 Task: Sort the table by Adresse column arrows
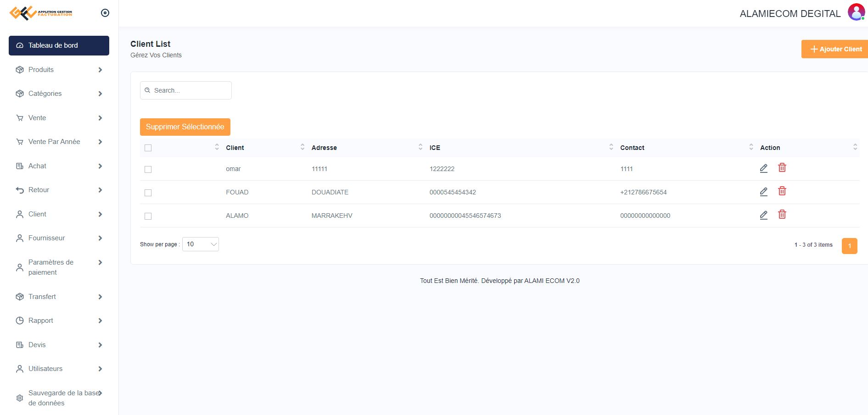coord(420,147)
